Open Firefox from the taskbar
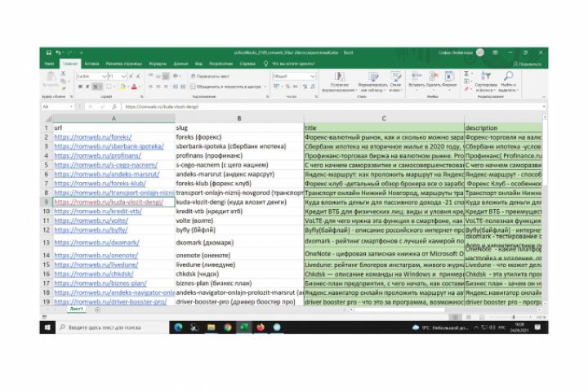Image resolution: width=588 pixels, height=392 pixels. [x=261, y=327]
